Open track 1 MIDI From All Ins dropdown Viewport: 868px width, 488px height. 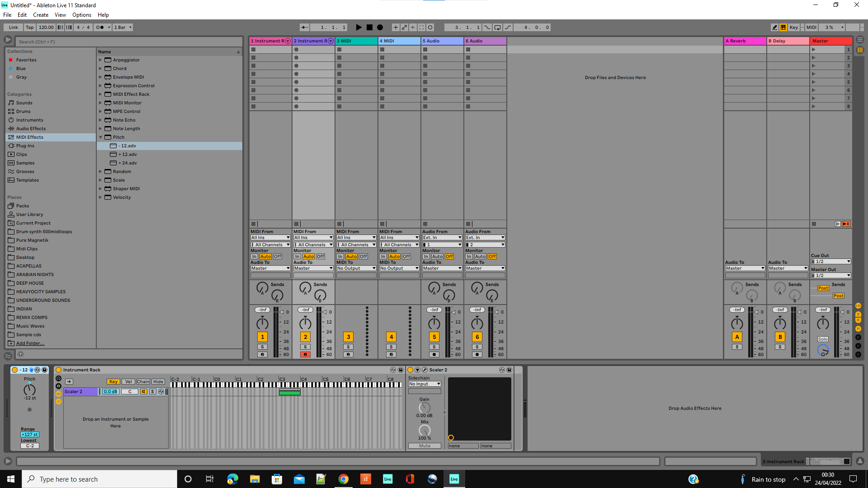(270, 238)
